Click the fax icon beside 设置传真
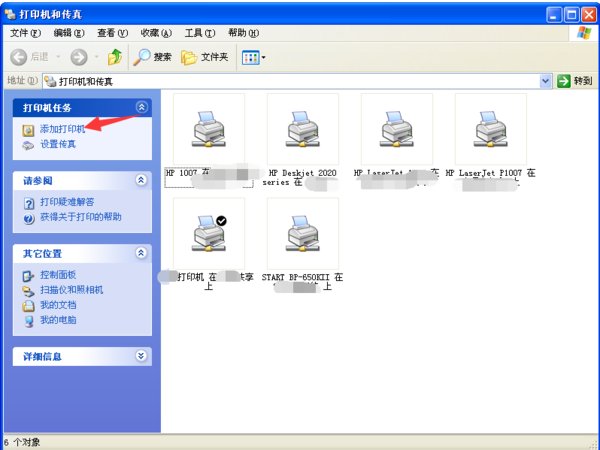Screen dimensions: 600x450 click(28, 145)
